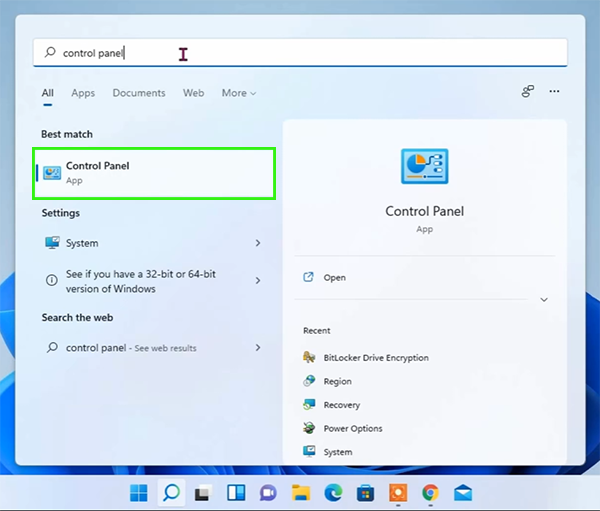
Task: Click the search icon beside web results entry
Action: 52,348
